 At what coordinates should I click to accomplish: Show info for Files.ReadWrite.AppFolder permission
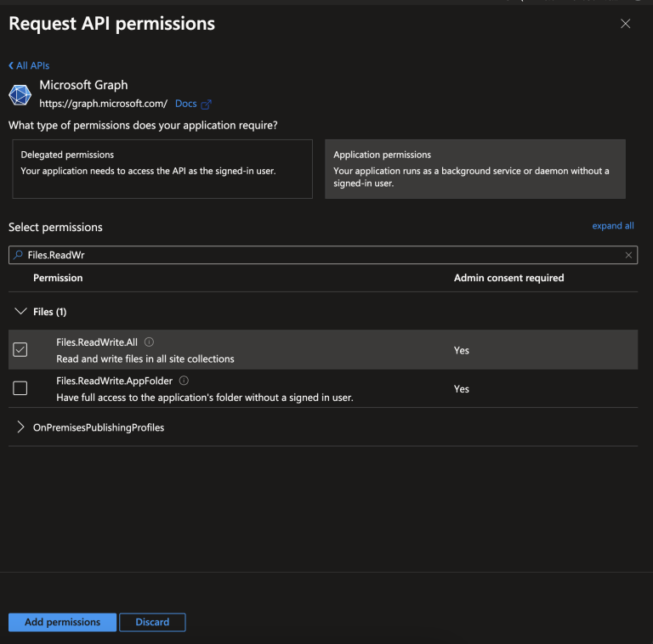point(184,381)
